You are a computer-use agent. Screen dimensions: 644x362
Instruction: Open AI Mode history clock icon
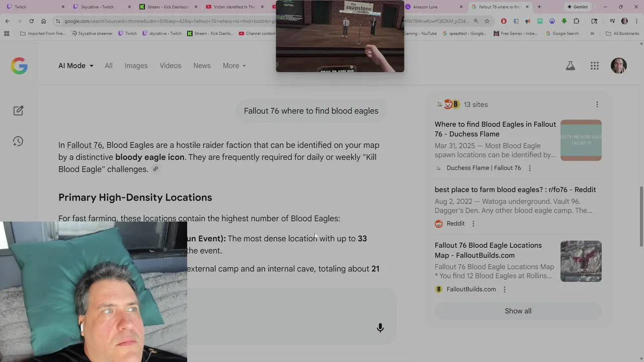point(18,141)
